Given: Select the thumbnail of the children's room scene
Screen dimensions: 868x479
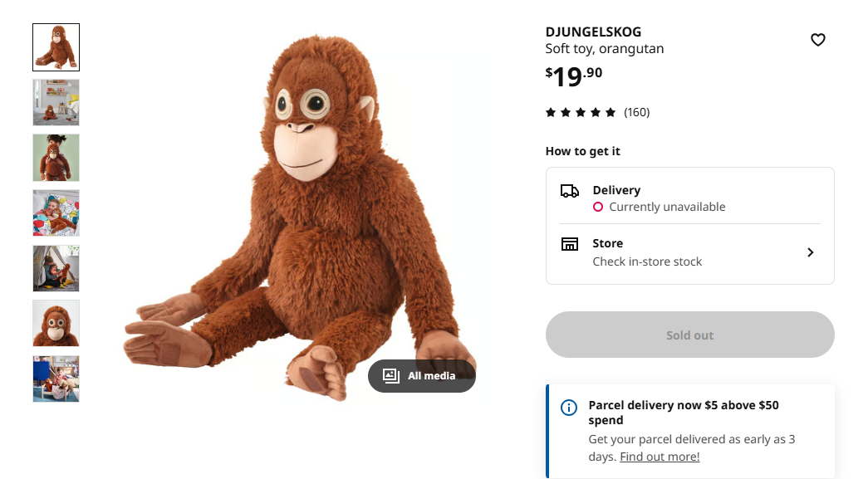Looking at the screenshot, I should click(56, 102).
